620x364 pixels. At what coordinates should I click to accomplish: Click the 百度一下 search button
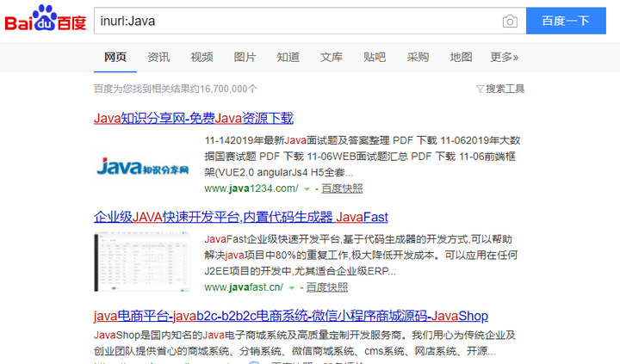(x=566, y=21)
